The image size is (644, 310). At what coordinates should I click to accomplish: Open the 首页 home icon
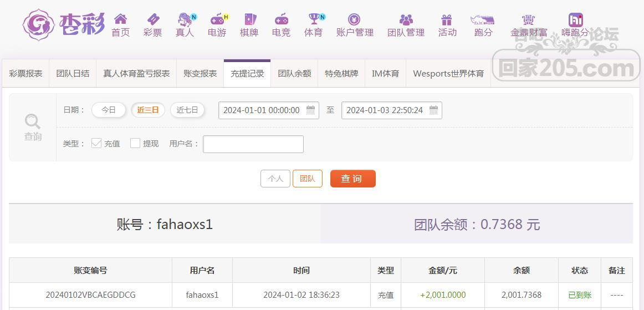(x=120, y=19)
